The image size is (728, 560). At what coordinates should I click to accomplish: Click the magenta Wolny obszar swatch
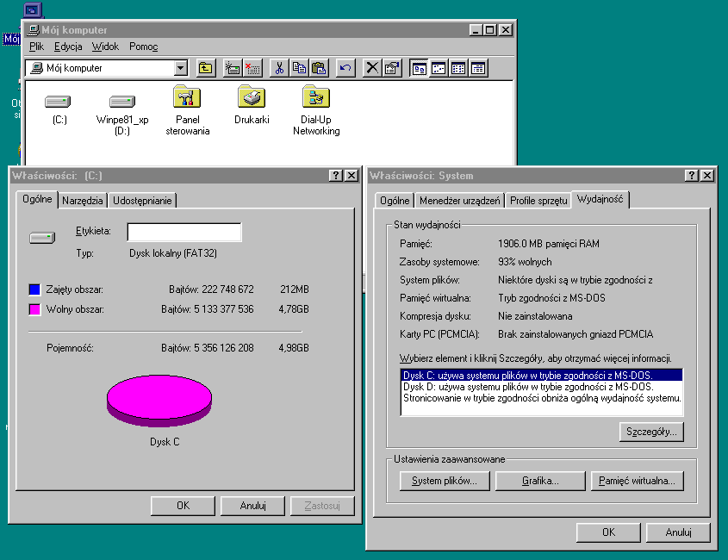tap(34, 309)
